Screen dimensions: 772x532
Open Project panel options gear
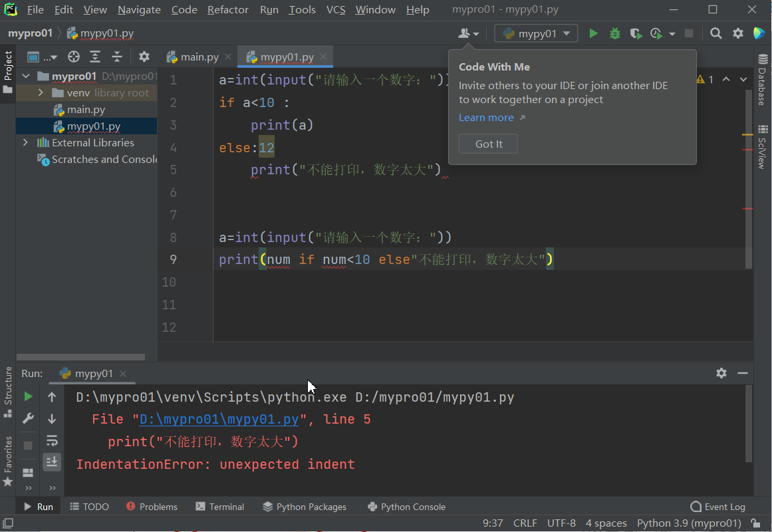[144, 57]
